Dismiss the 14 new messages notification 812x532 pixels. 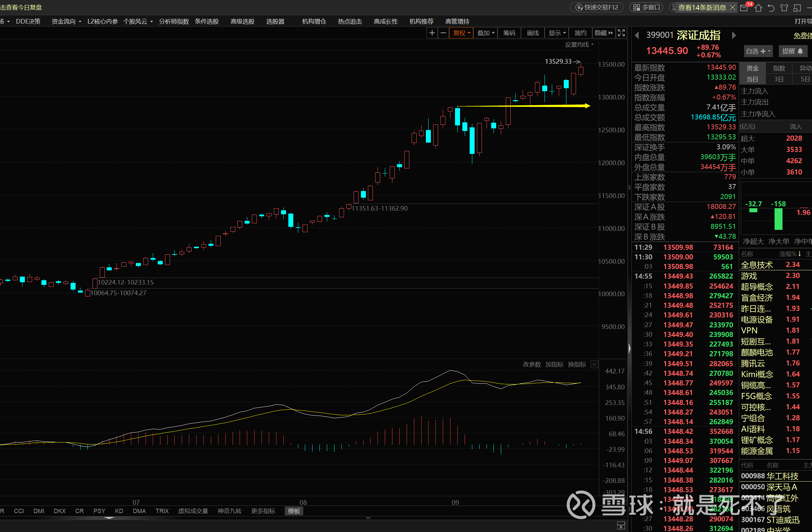tap(732, 8)
